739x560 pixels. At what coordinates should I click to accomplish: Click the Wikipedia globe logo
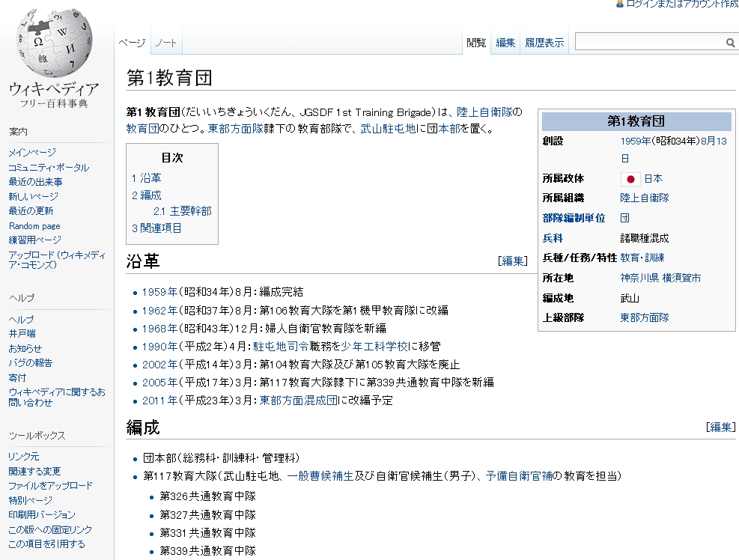click(x=54, y=43)
